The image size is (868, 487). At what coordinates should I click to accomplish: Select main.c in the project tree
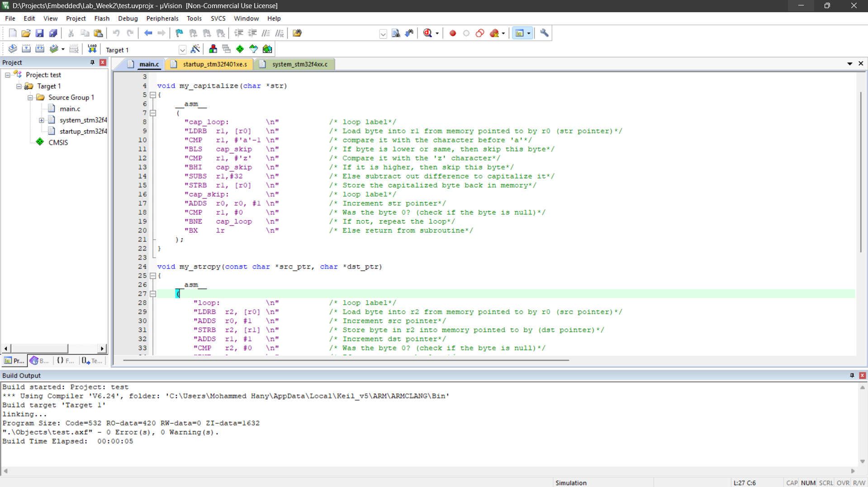pos(70,109)
